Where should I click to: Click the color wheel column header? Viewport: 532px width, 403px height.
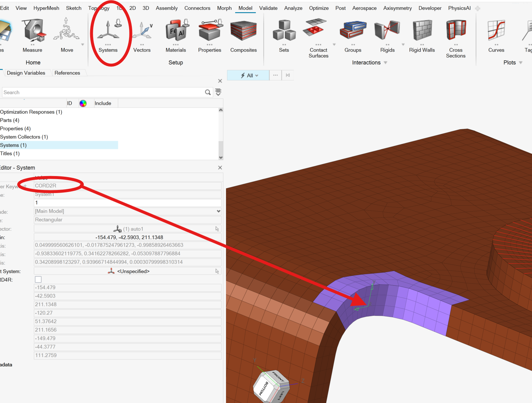[83, 103]
